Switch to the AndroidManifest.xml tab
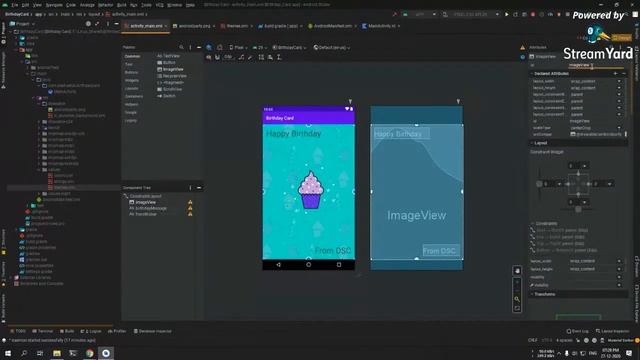The width and height of the screenshot is (640, 360). tap(333, 26)
